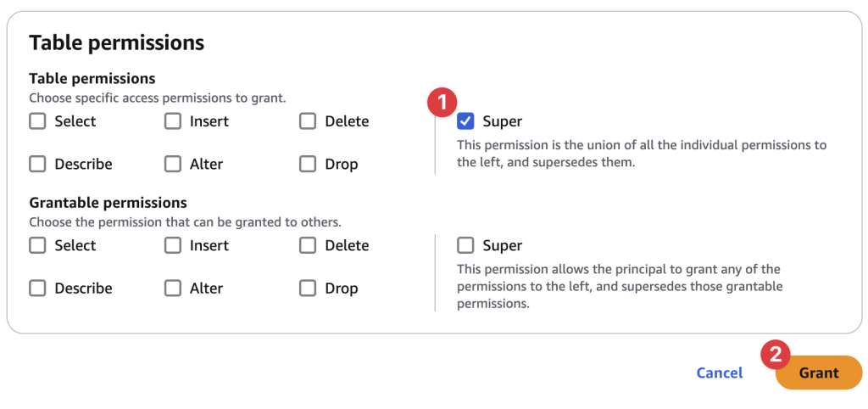Image resolution: width=868 pixels, height=409 pixels.
Task: Check Alter under Table permissions
Action: (x=173, y=164)
